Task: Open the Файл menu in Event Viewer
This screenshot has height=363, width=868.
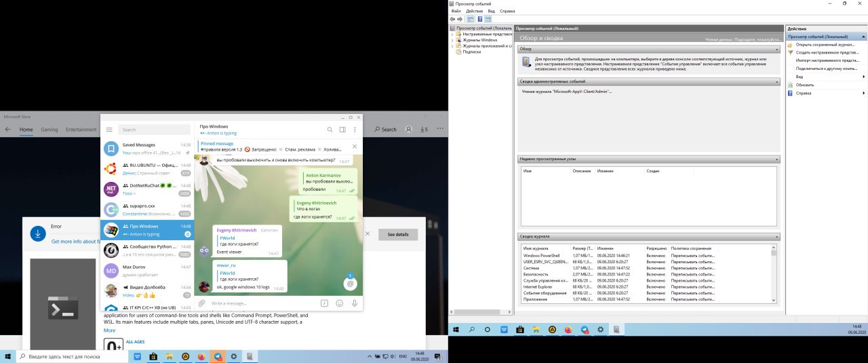Action: click(456, 12)
